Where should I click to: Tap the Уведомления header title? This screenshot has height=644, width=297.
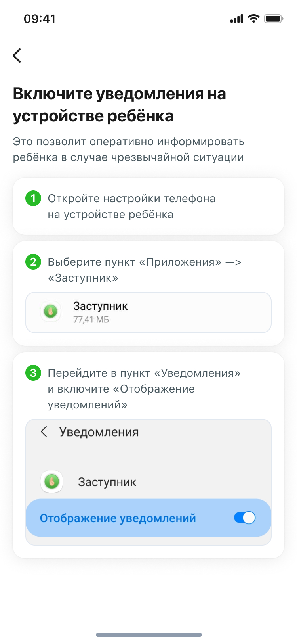pos(99,432)
